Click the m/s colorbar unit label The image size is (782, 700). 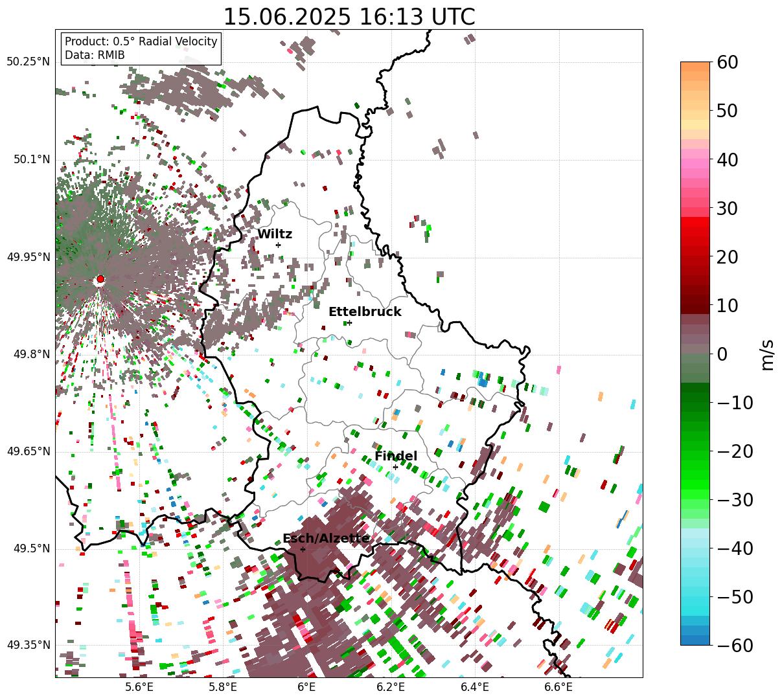[x=768, y=354]
